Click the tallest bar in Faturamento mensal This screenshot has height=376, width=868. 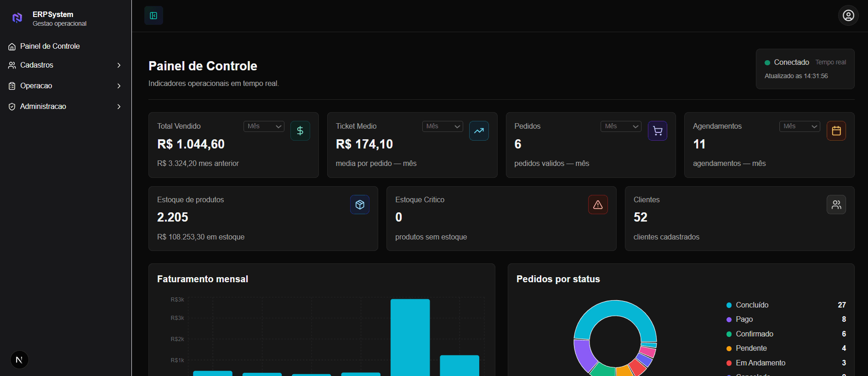coord(410,337)
